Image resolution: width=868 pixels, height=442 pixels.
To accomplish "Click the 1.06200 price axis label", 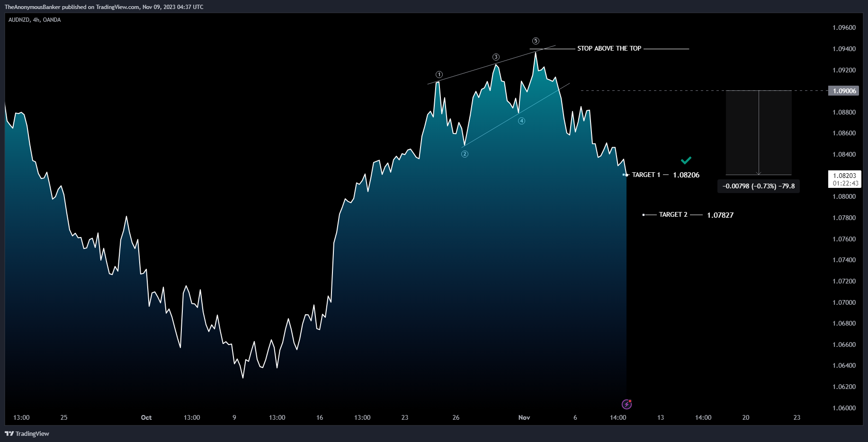I will pyautogui.click(x=844, y=387).
